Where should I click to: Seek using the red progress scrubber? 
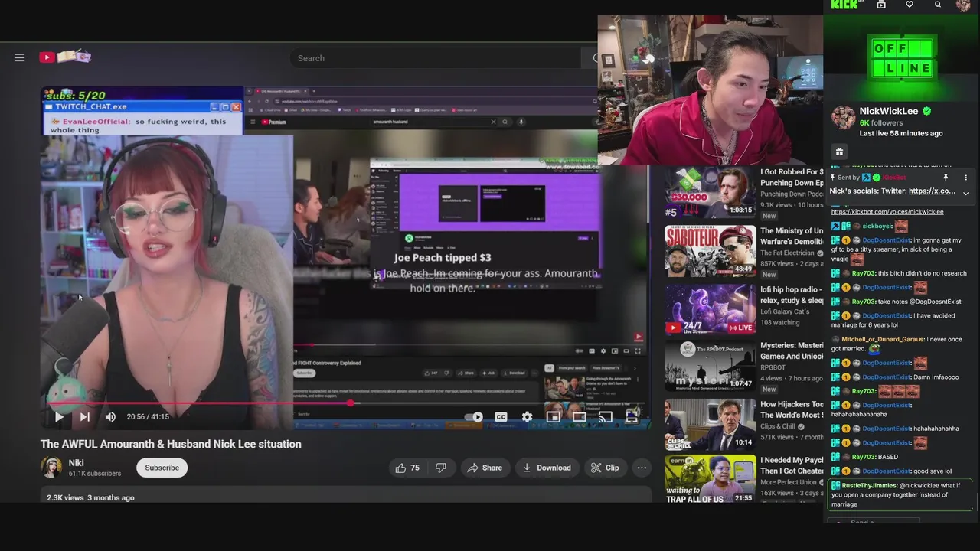pyautogui.click(x=351, y=403)
